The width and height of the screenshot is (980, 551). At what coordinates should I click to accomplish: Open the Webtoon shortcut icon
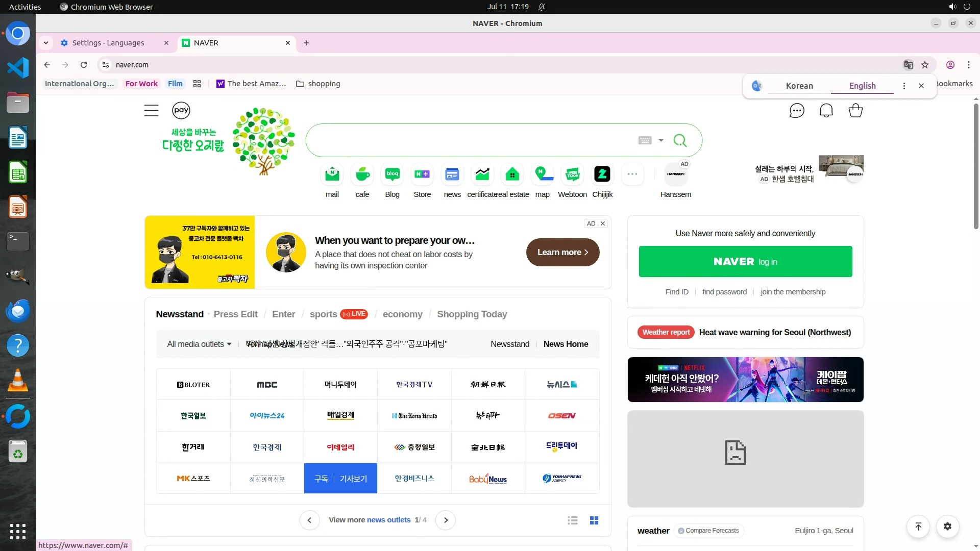572,174
